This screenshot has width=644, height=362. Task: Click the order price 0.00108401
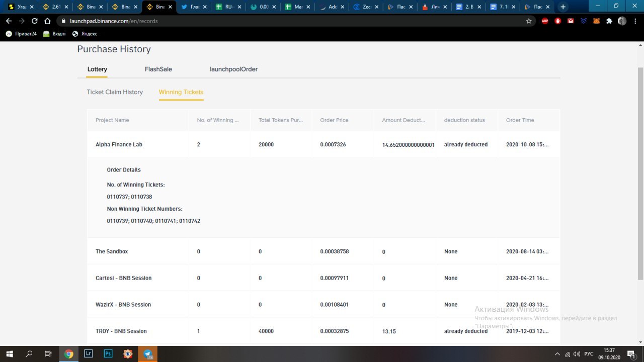tap(334, 305)
